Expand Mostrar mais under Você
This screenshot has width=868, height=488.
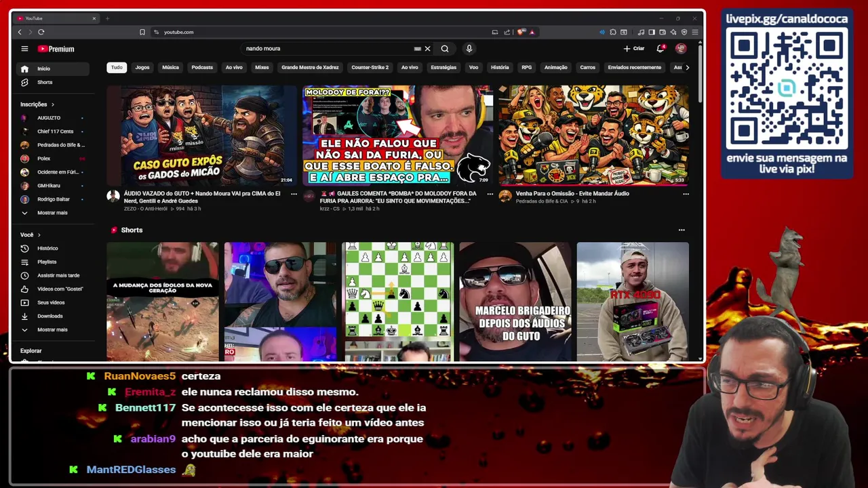point(53,329)
